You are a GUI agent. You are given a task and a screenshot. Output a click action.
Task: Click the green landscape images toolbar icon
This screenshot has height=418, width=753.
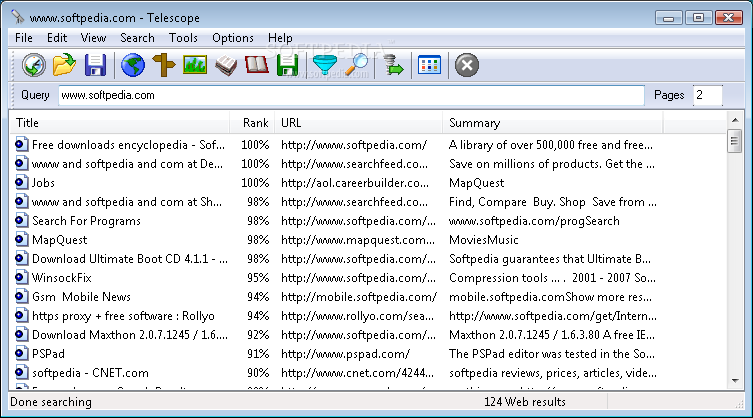[194, 65]
